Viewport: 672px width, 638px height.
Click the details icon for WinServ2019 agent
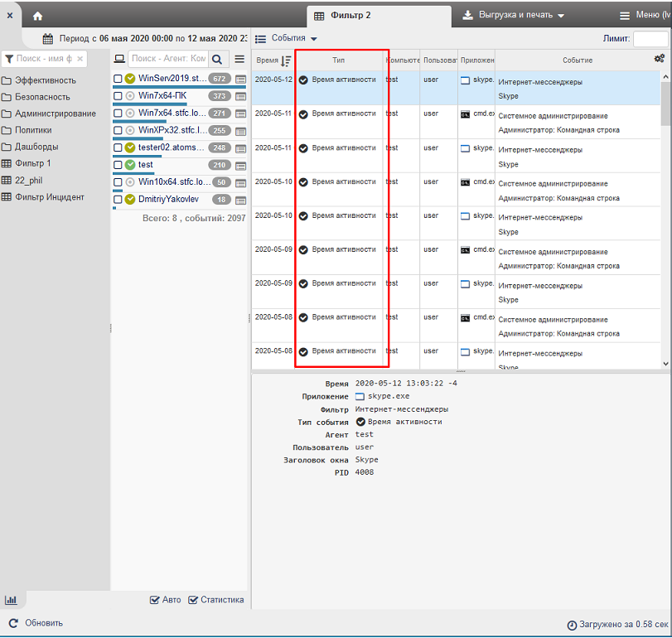(241, 79)
